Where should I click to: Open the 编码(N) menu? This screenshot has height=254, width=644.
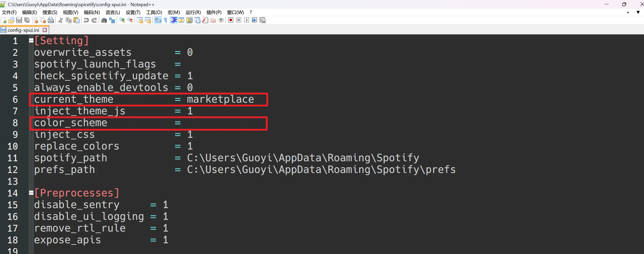pos(92,12)
